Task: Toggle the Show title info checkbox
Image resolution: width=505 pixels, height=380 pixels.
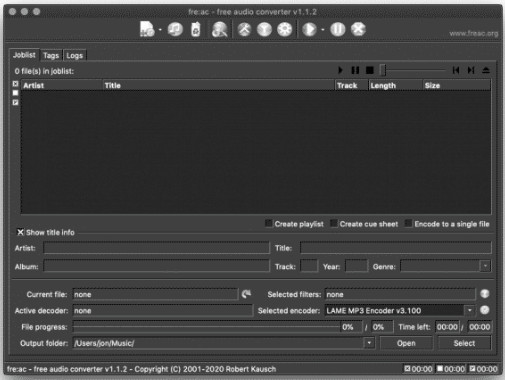Action: click(x=20, y=232)
